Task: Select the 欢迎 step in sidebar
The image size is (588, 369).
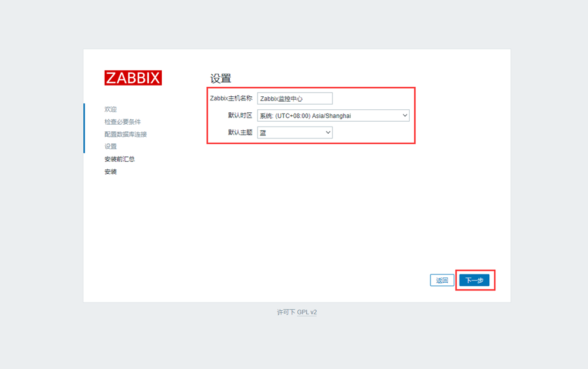Action: click(x=110, y=109)
